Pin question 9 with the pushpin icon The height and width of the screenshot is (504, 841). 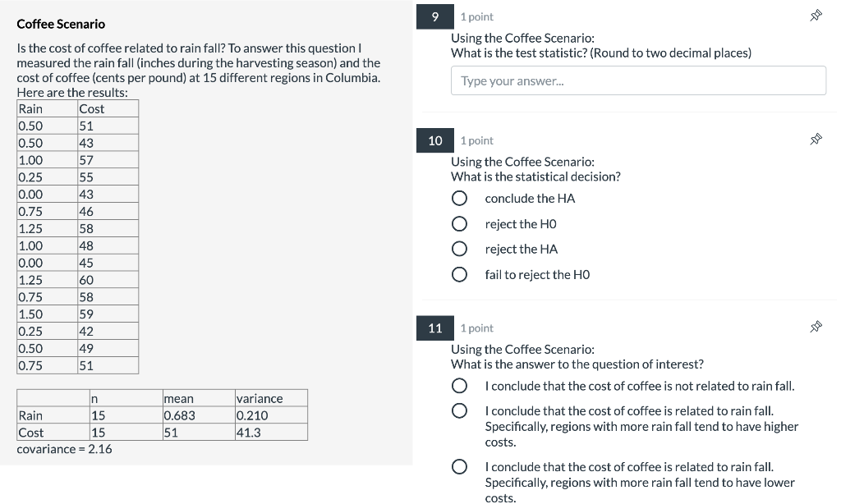point(816,16)
